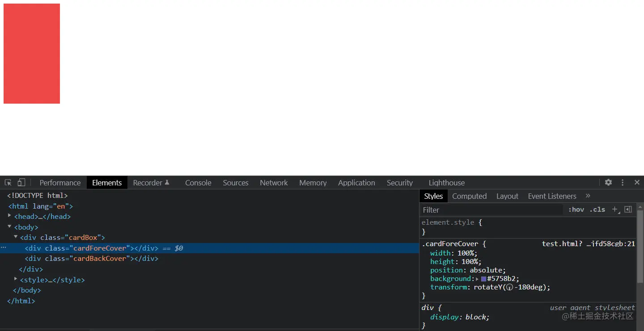
Task: Go to the Memory tab
Action: click(313, 183)
